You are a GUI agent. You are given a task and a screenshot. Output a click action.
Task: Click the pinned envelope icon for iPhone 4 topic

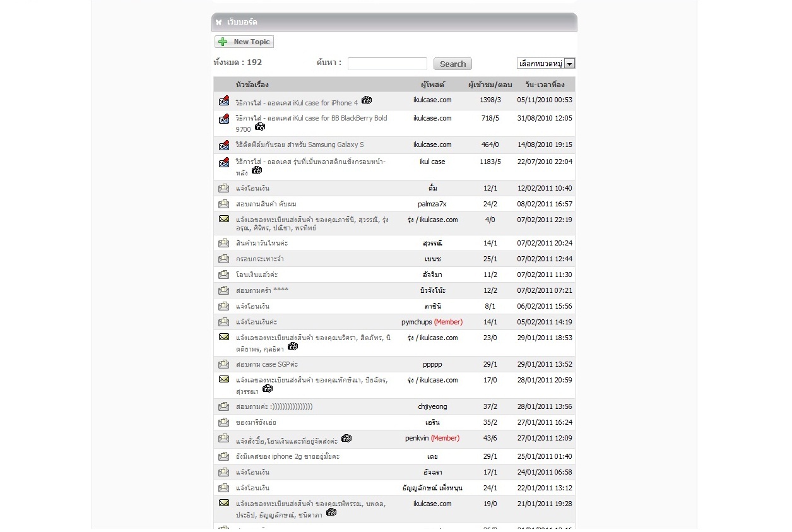223,102
